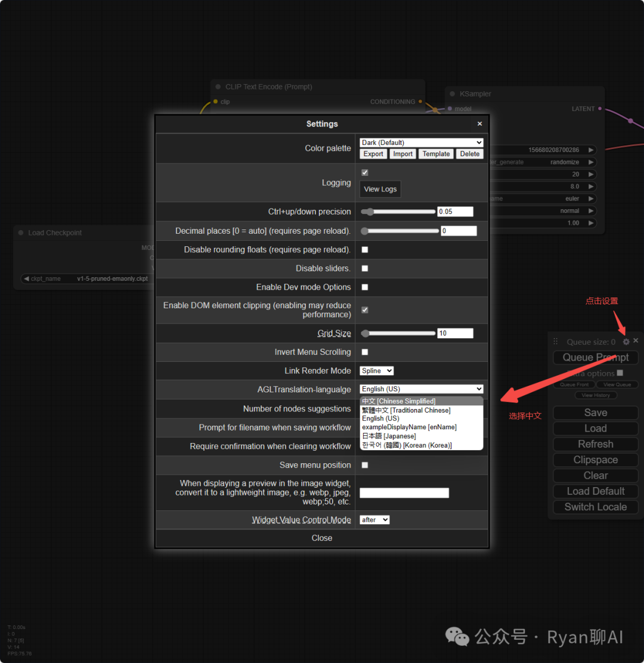Viewport: 644px width, 663px height.
Task: Click the Delete palette button
Action: [470, 154]
